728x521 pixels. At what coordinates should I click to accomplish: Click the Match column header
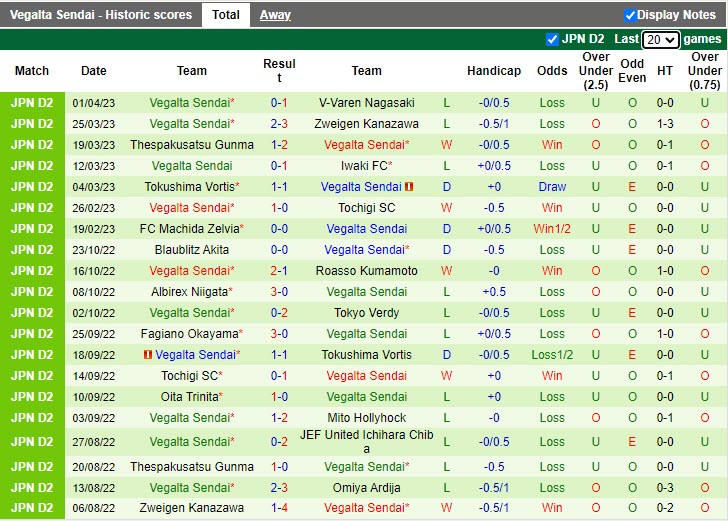coord(32,71)
